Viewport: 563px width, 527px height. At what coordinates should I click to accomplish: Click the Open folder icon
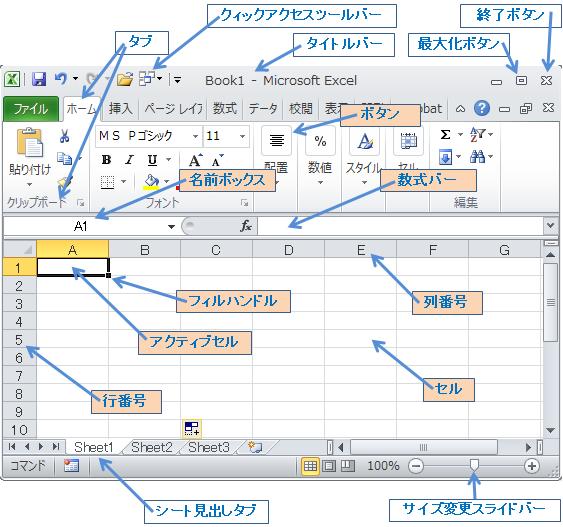(x=125, y=79)
